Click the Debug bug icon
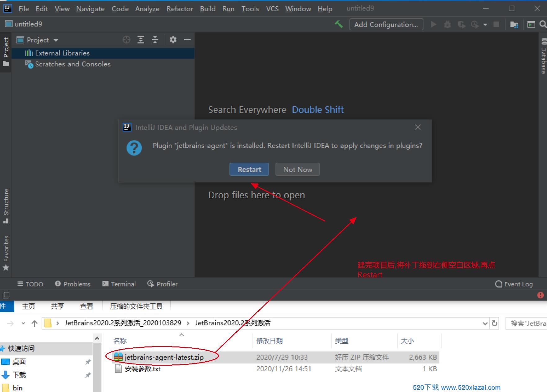 [x=447, y=24]
